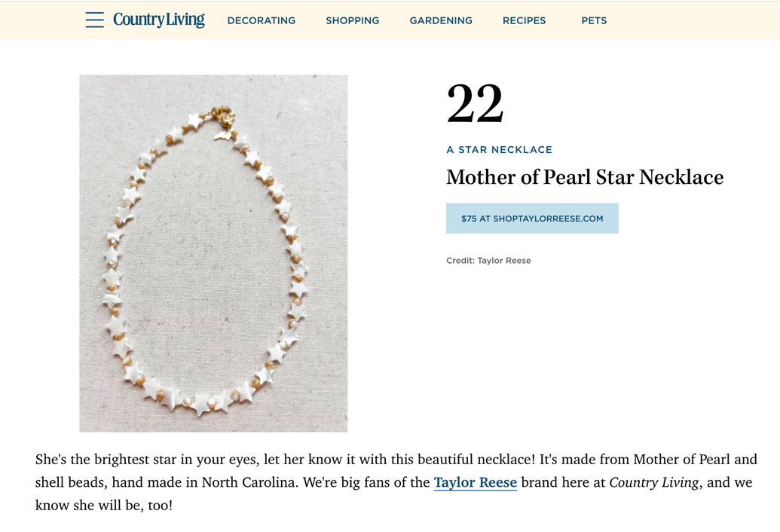Go to the Shopping menu item

coord(352,21)
